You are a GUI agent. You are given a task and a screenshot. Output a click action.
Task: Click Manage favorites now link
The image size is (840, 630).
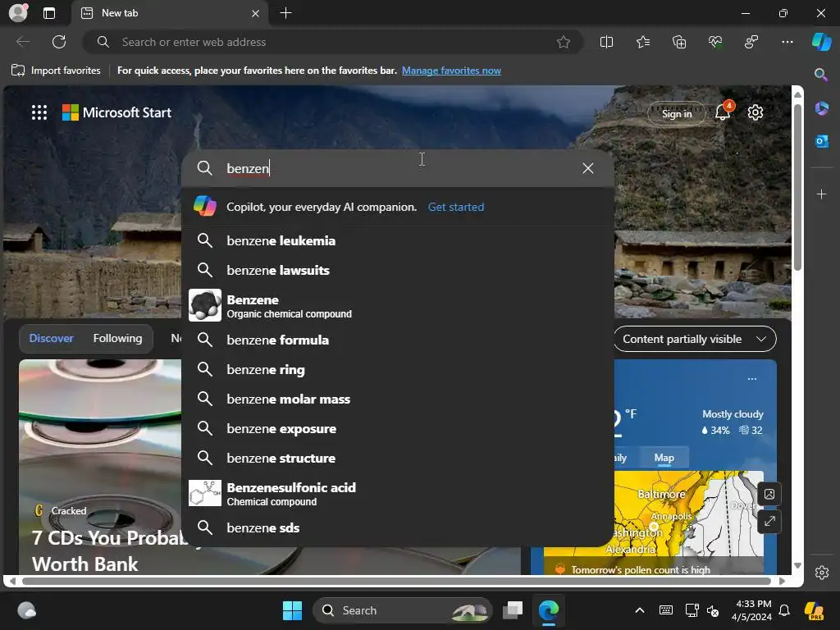pos(451,71)
